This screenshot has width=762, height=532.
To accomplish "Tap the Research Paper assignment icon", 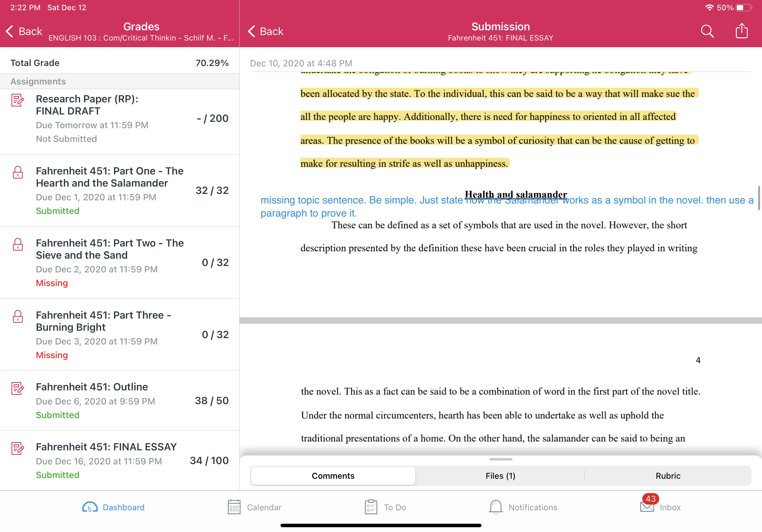I will (18, 100).
